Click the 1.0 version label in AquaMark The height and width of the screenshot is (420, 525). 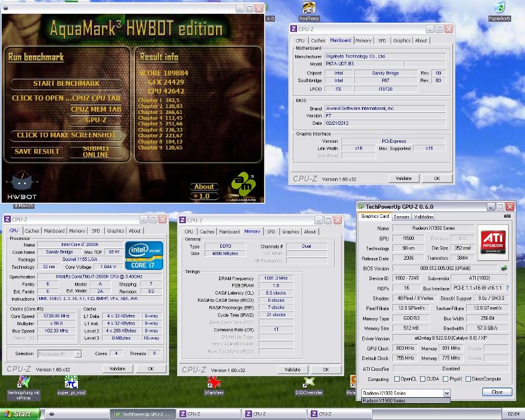(x=204, y=196)
